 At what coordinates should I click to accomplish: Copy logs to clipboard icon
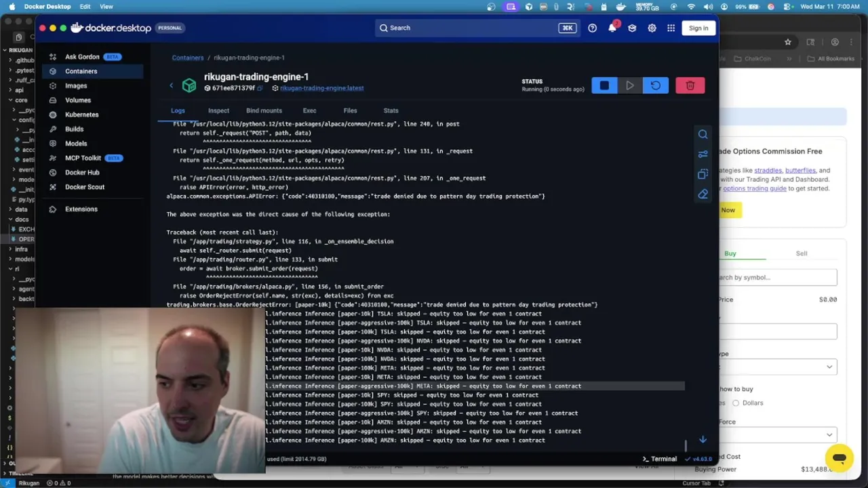point(703,174)
